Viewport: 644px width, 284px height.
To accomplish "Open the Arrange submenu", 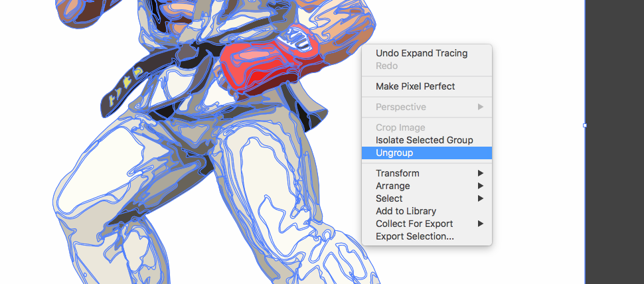I will [426, 186].
